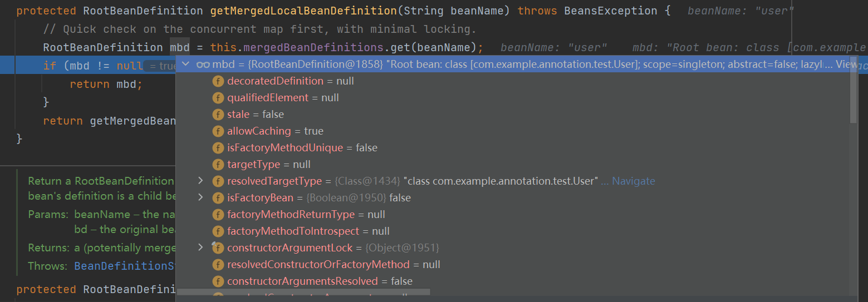Click field icon next to targetType
This screenshot has width=868, height=302.
(218, 165)
